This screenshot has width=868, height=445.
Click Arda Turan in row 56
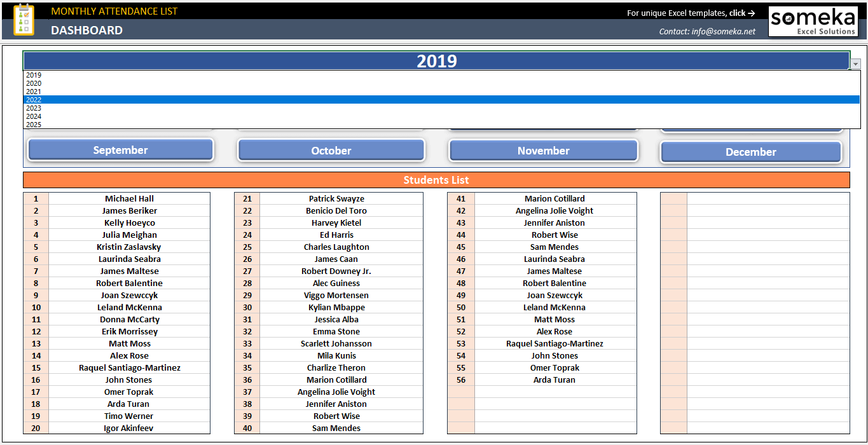coord(555,380)
